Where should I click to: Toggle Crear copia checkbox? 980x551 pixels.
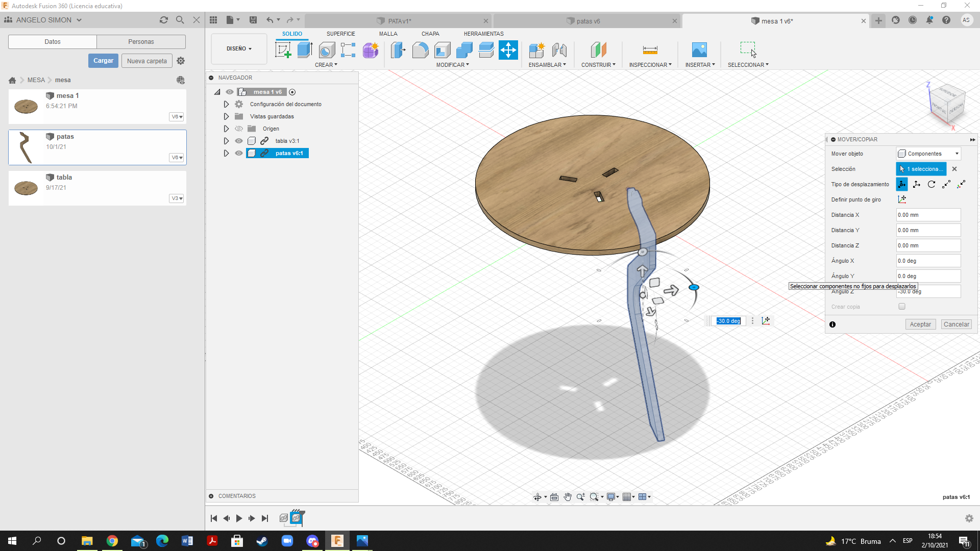(902, 307)
